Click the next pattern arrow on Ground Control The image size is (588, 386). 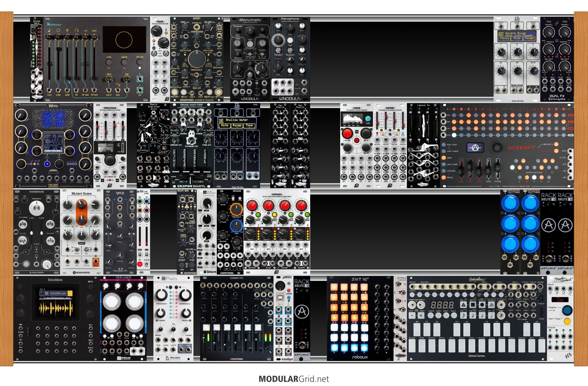[x=421, y=305]
